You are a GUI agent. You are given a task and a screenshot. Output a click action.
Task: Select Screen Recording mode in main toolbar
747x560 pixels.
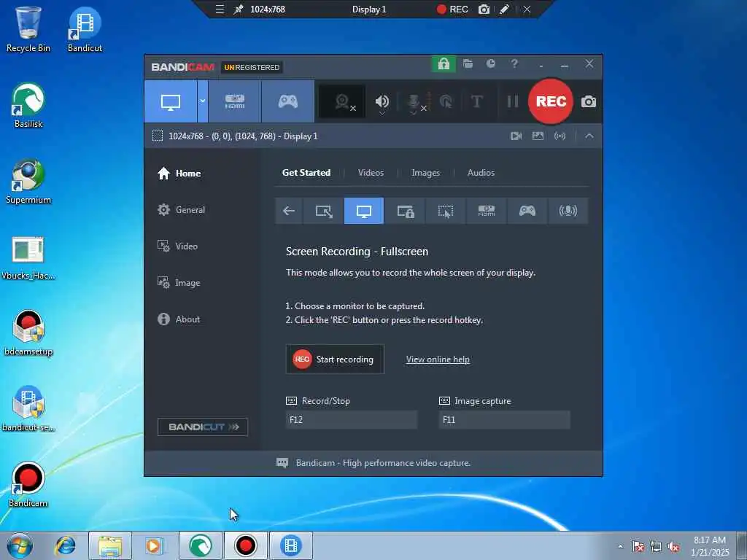coord(171,101)
